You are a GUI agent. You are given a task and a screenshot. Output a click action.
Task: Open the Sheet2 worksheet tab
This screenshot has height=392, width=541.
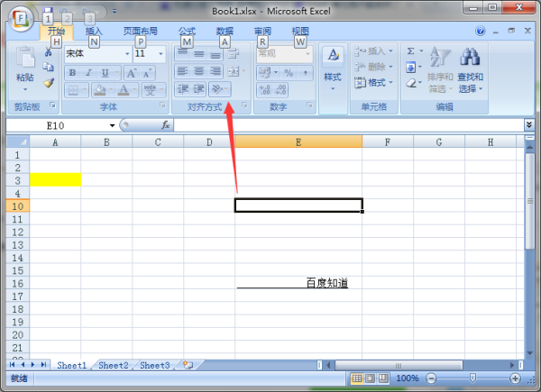[x=114, y=365]
